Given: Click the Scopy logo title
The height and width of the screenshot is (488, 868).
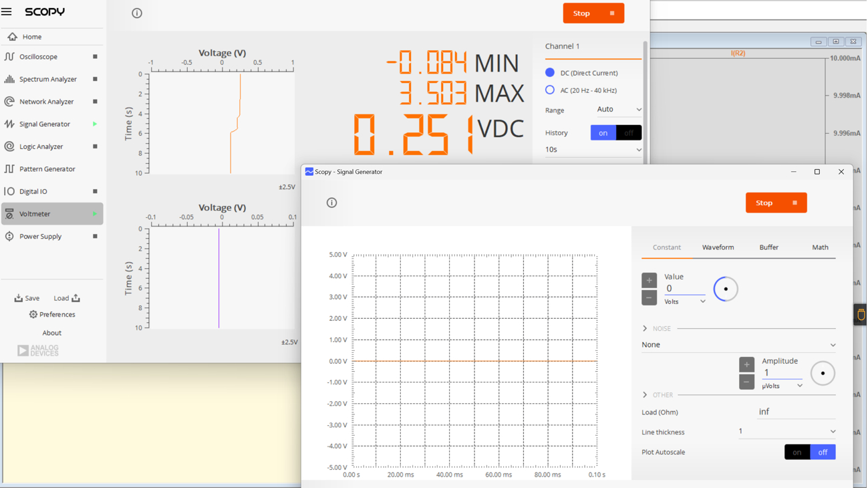Looking at the screenshot, I should (45, 12).
